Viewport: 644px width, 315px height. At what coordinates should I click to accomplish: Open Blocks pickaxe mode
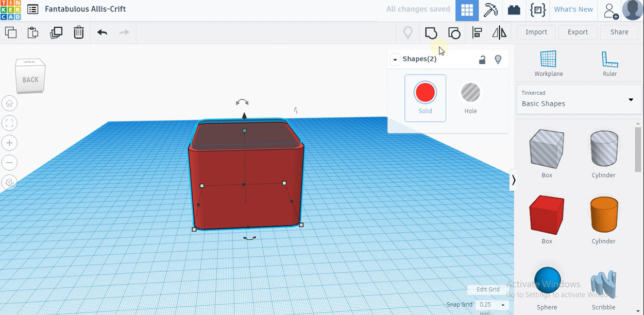(x=490, y=10)
